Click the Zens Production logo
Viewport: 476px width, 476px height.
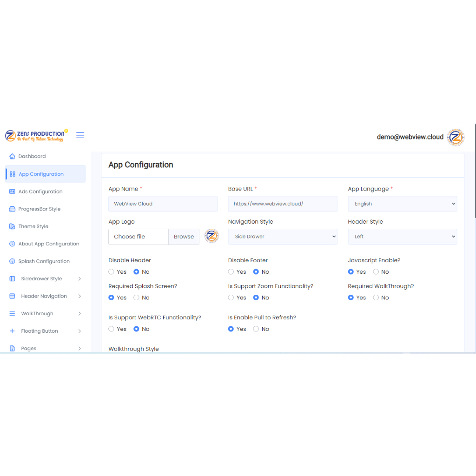tap(35, 136)
